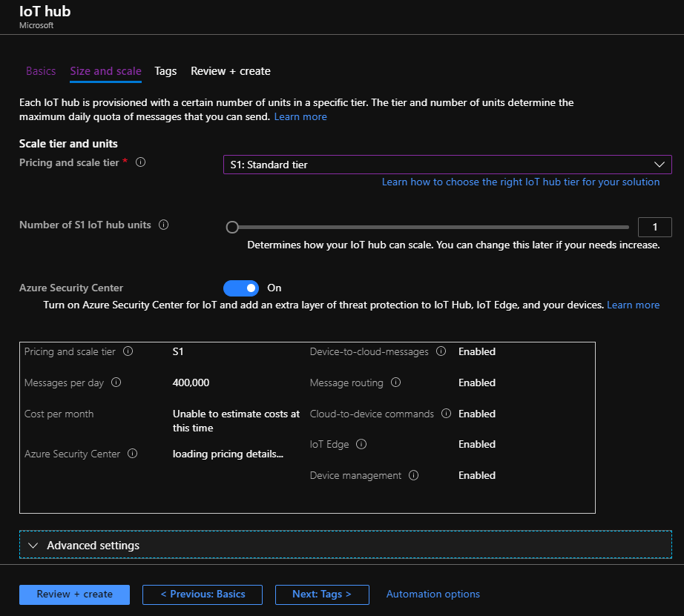Image resolution: width=684 pixels, height=616 pixels.
Task: Switch to the Basics tab
Action: point(41,71)
